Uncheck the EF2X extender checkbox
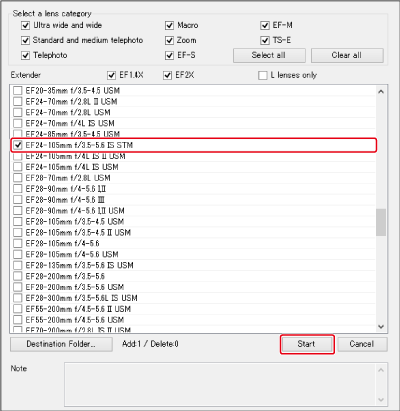400x411 pixels. tap(168, 75)
